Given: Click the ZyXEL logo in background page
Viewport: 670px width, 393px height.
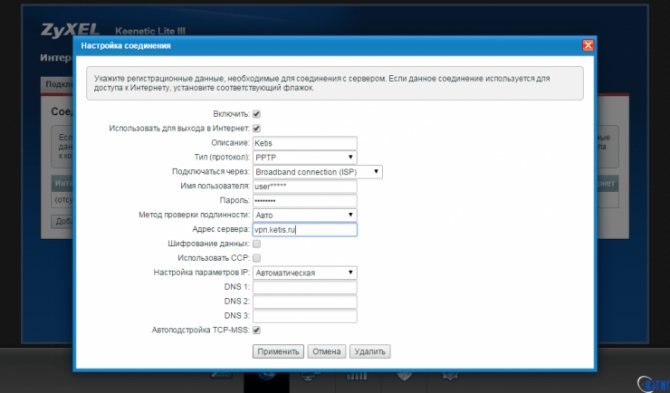Looking at the screenshot, I should (x=70, y=30).
